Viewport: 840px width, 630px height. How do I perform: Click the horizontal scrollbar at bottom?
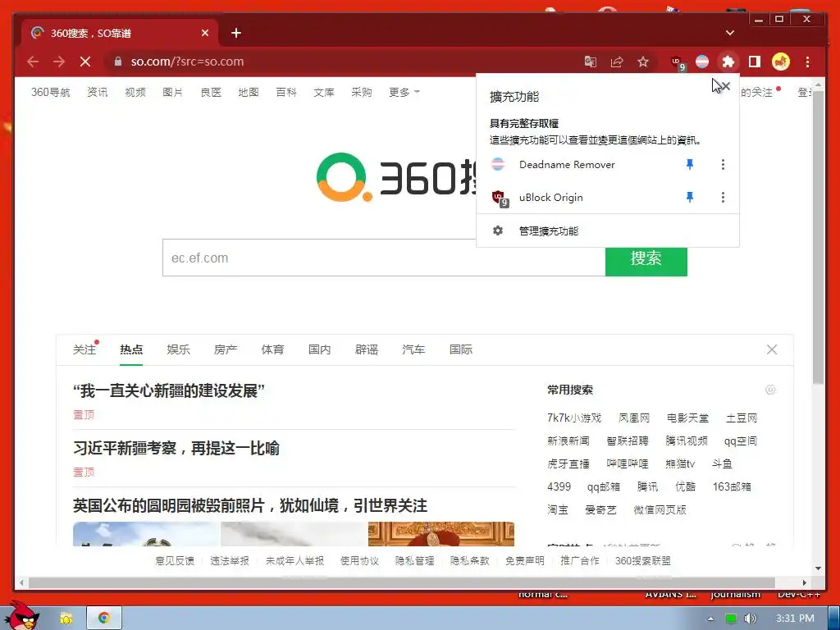tap(402, 582)
